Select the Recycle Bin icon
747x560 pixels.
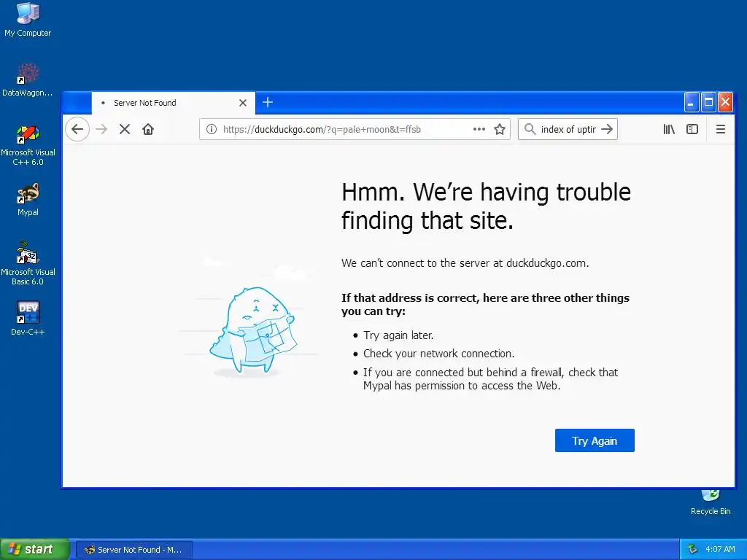711,502
